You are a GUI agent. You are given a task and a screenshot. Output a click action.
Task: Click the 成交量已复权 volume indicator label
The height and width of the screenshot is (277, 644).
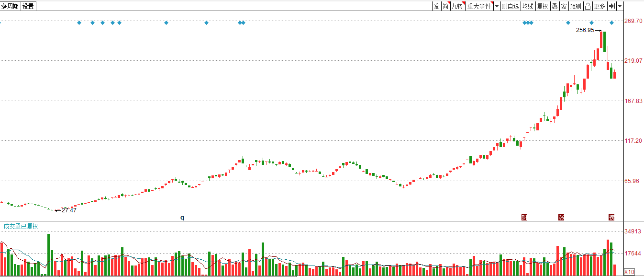tap(21, 226)
